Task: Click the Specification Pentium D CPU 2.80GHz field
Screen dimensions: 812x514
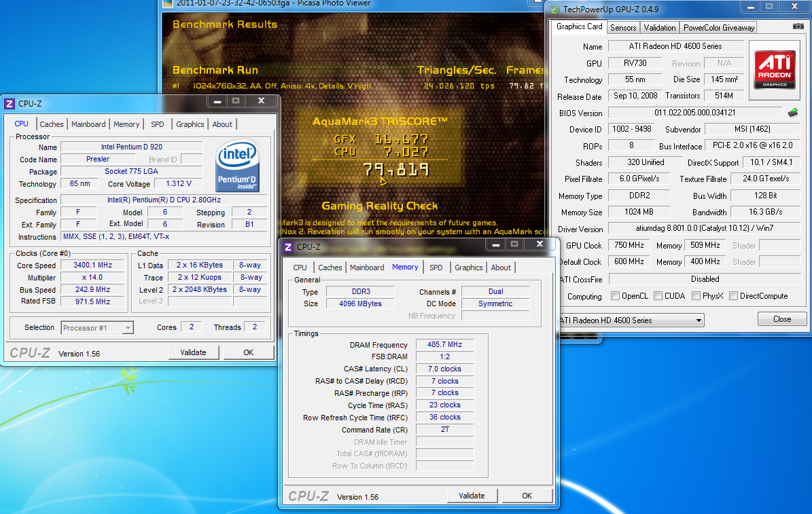Action: [164, 200]
